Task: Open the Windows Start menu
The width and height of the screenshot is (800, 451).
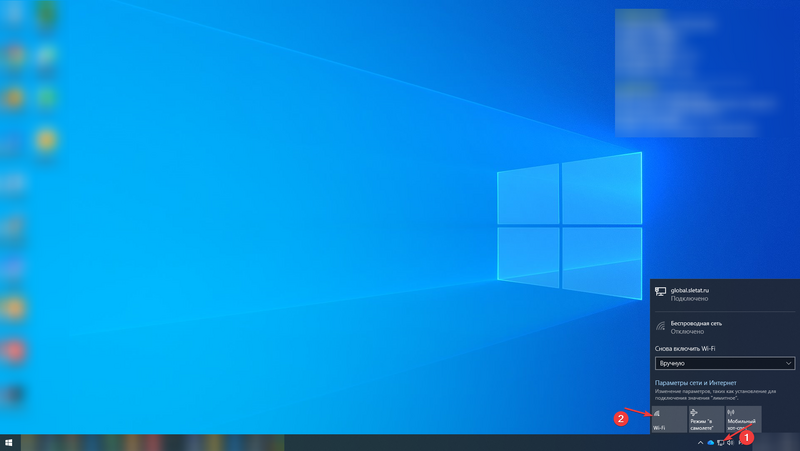Action: point(9,442)
